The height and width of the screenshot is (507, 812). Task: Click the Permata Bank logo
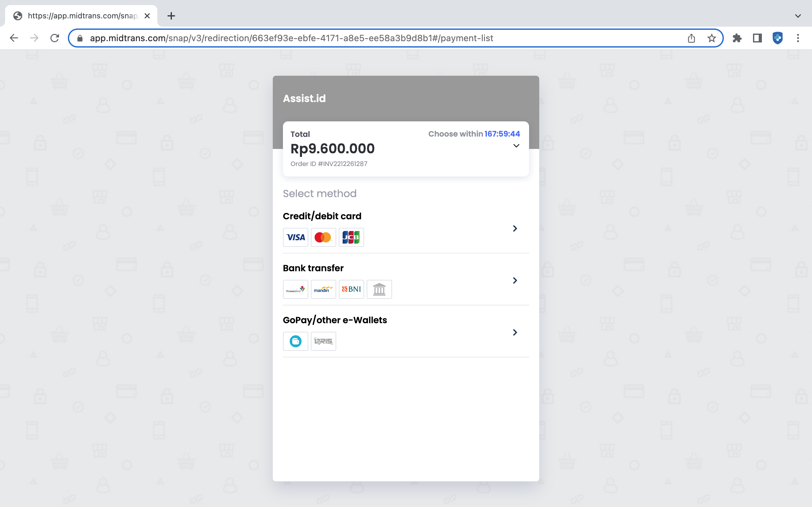coord(295,289)
